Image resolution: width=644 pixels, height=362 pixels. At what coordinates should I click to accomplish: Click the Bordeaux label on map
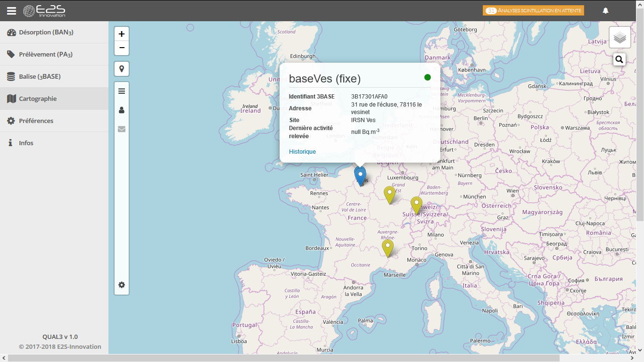pos(317,248)
